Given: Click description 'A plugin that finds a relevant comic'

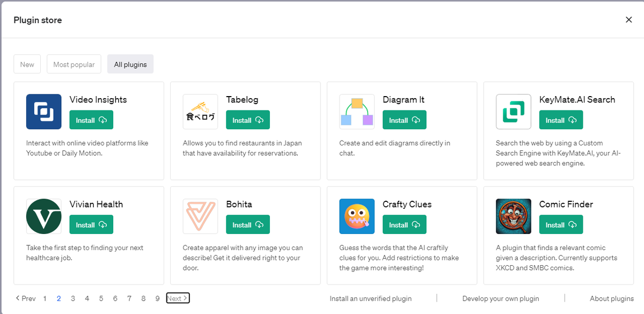Looking at the screenshot, I should click(557, 258).
